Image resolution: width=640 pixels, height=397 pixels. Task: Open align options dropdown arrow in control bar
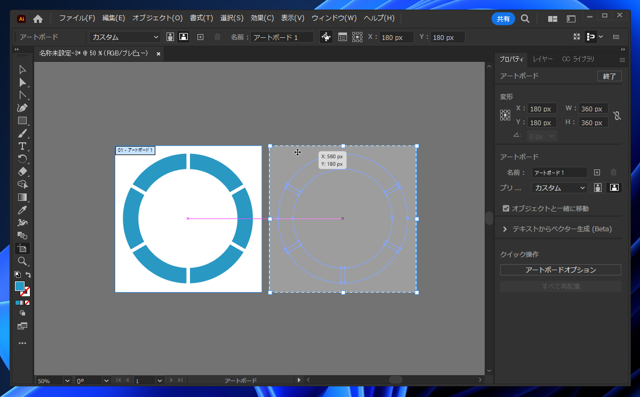[601, 37]
